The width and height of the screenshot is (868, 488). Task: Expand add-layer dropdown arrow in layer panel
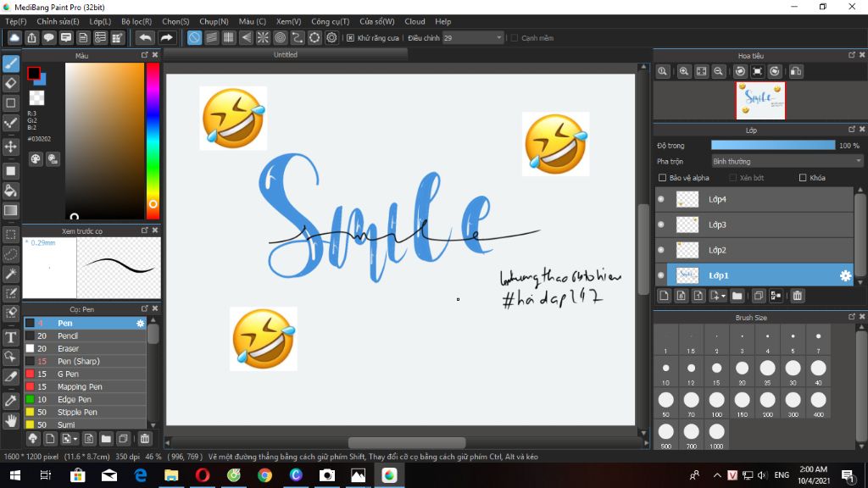tap(723, 296)
